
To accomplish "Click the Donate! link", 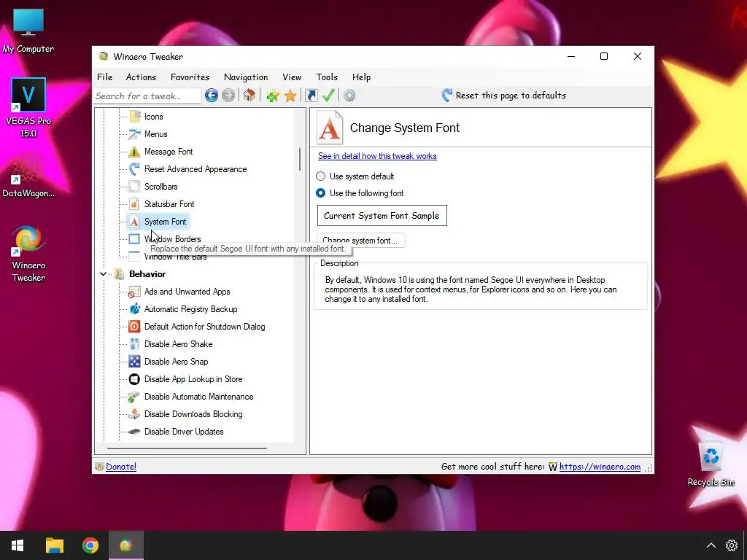I will (x=121, y=467).
